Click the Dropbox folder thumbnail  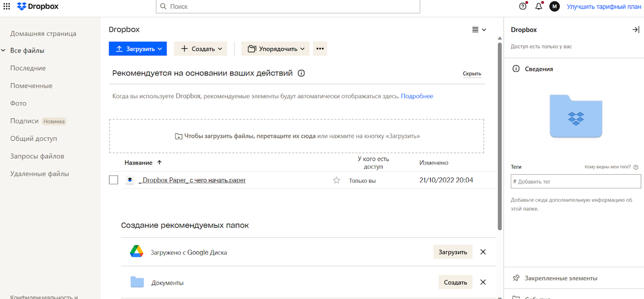click(576, 115)
